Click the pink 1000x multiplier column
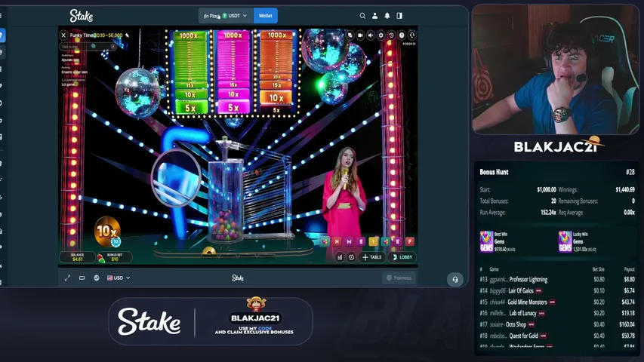Image resolution: width=644 pixels, height=362 pixels. click(x=233, y=72)
